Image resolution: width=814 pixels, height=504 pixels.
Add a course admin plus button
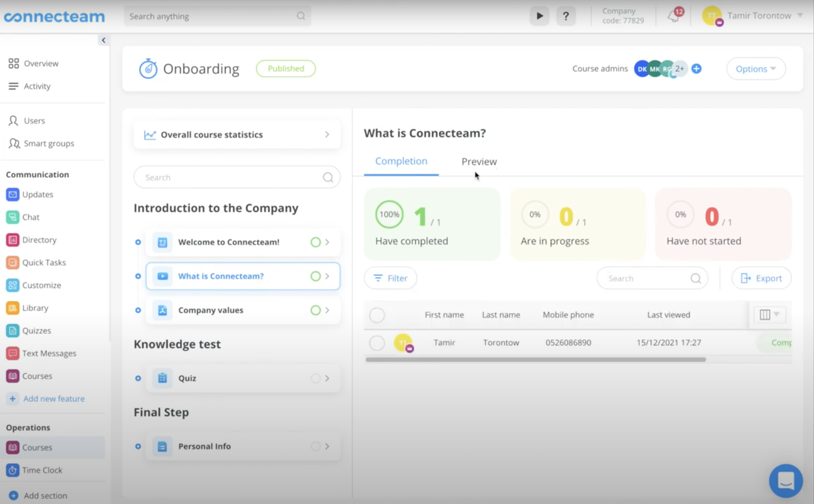696,69
